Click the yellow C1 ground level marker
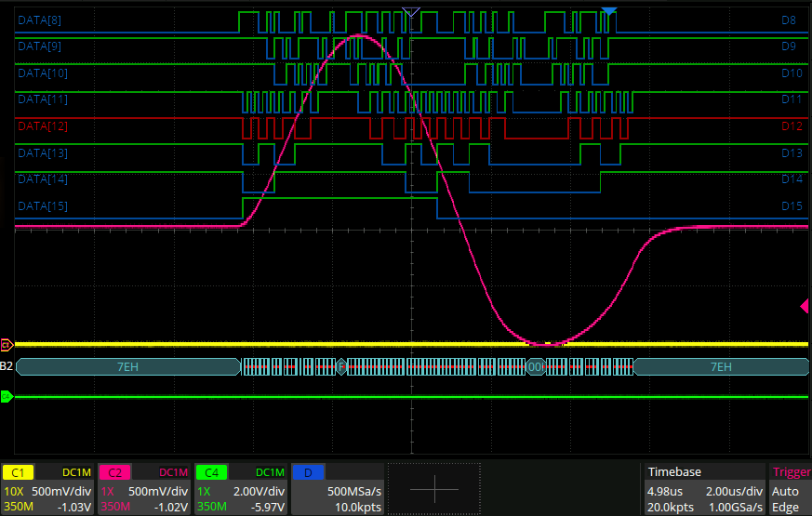Viewport: 812px width, 516px height. (7, 344)
